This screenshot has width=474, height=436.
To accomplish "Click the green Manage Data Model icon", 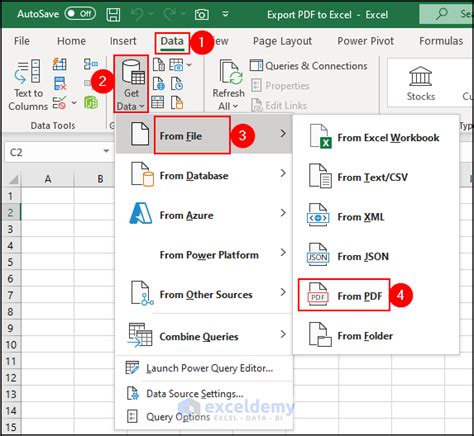I will [x=91, y=103].
